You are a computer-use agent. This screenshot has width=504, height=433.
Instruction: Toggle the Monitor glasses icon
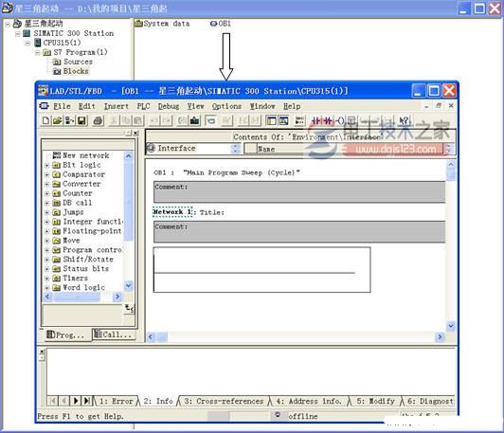[226, 121]
